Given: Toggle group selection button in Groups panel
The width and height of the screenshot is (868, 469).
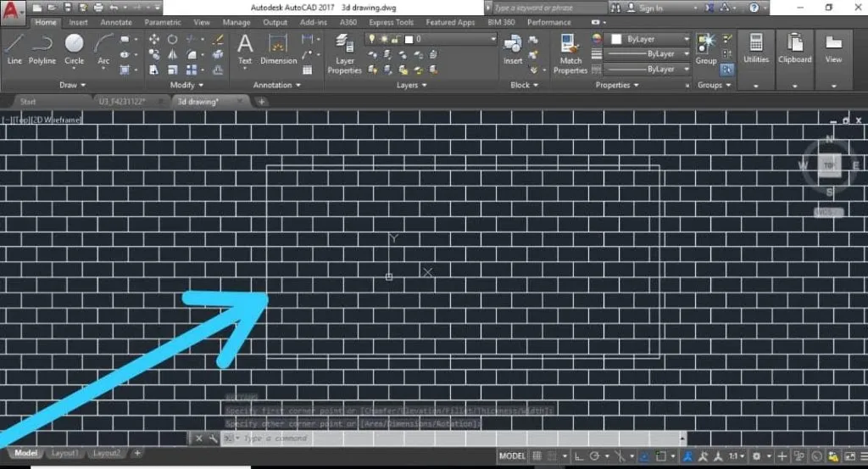Looking at the screenshot, I should tap(726, 70).
